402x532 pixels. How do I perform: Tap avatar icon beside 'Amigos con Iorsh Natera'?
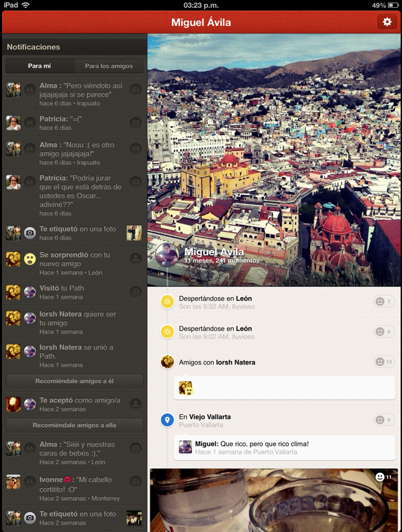[x=167, y=362]
